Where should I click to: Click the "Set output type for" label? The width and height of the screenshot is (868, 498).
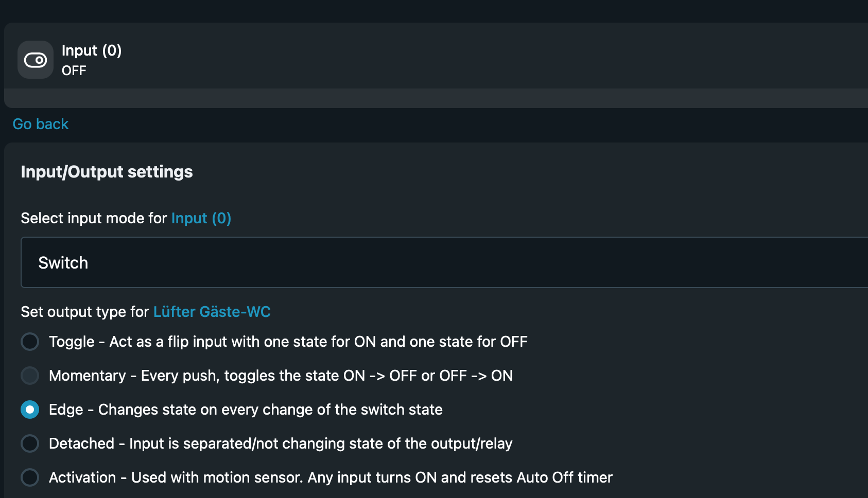coord(85,312)
